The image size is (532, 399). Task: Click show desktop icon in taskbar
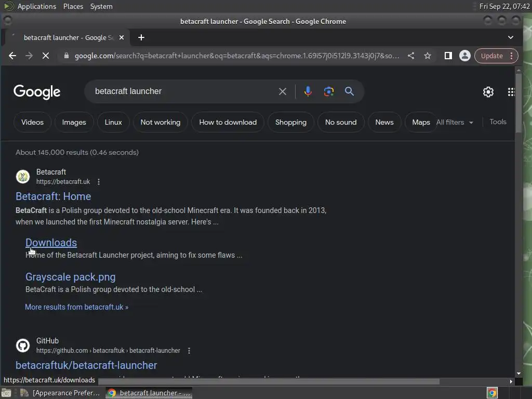6,393
